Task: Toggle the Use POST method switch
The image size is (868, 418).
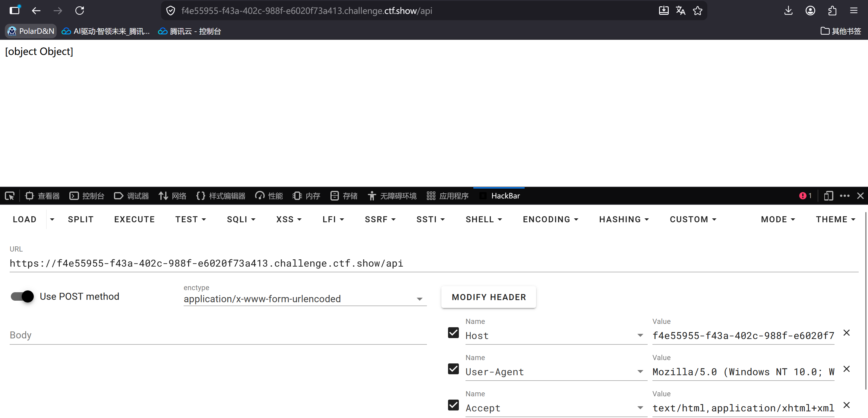Action: pyautogui.click(x=22, y=297)
